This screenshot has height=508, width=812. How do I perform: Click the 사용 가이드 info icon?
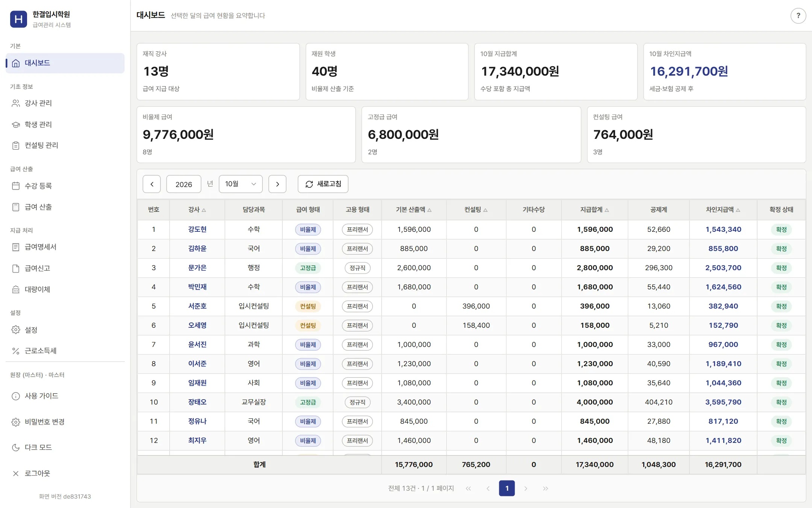pyautogui.click(x=16, y=396)
